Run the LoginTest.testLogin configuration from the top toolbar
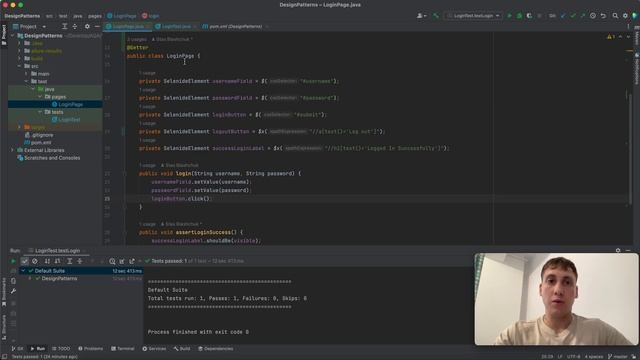 (509, 16)
